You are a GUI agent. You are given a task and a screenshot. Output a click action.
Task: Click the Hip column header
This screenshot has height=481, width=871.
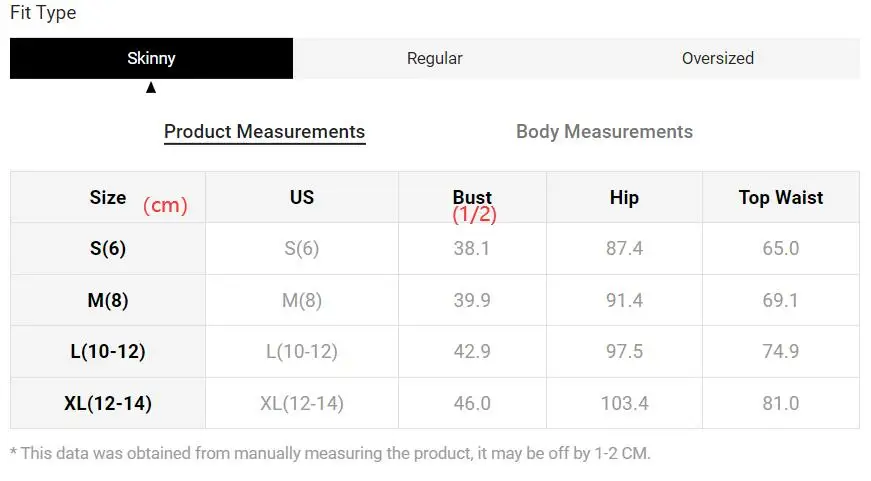[624, 198]
